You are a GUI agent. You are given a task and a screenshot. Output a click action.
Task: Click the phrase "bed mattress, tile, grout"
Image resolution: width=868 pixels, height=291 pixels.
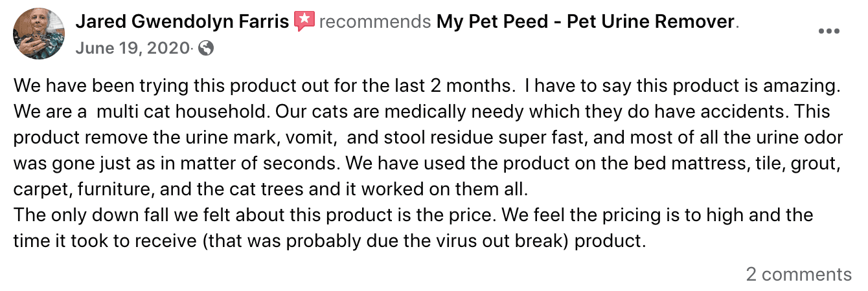[x=735, y=164]
